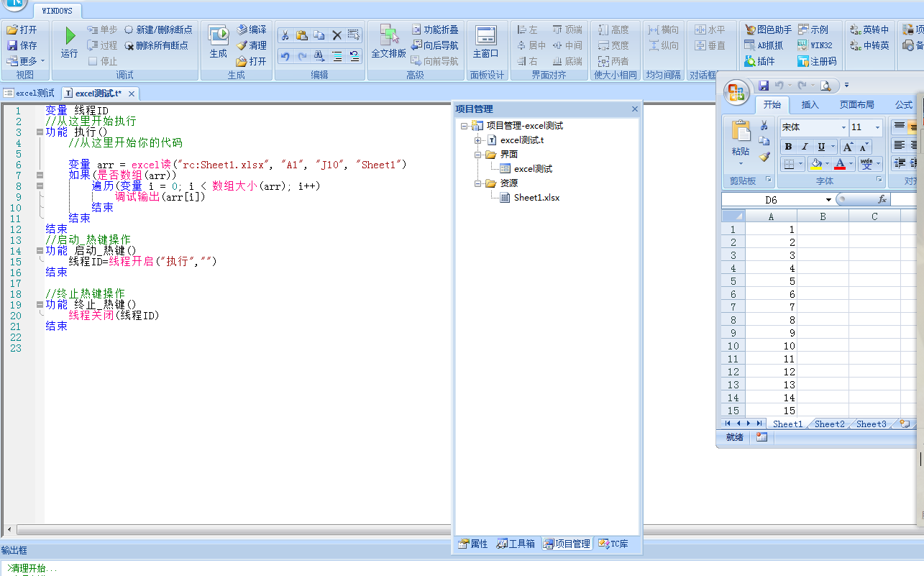Switch to the TC库 panel tab
The image size is (924, 576).
coord(613,544)
